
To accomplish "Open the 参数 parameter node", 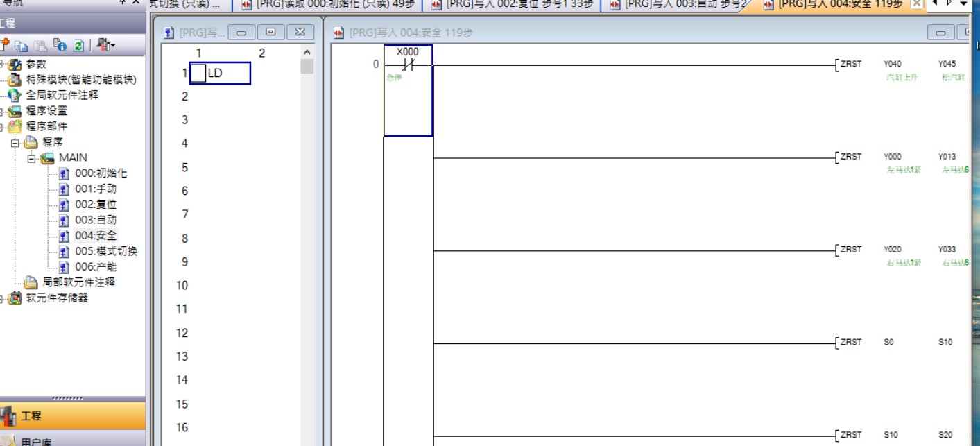I will [x=35, y=65].
